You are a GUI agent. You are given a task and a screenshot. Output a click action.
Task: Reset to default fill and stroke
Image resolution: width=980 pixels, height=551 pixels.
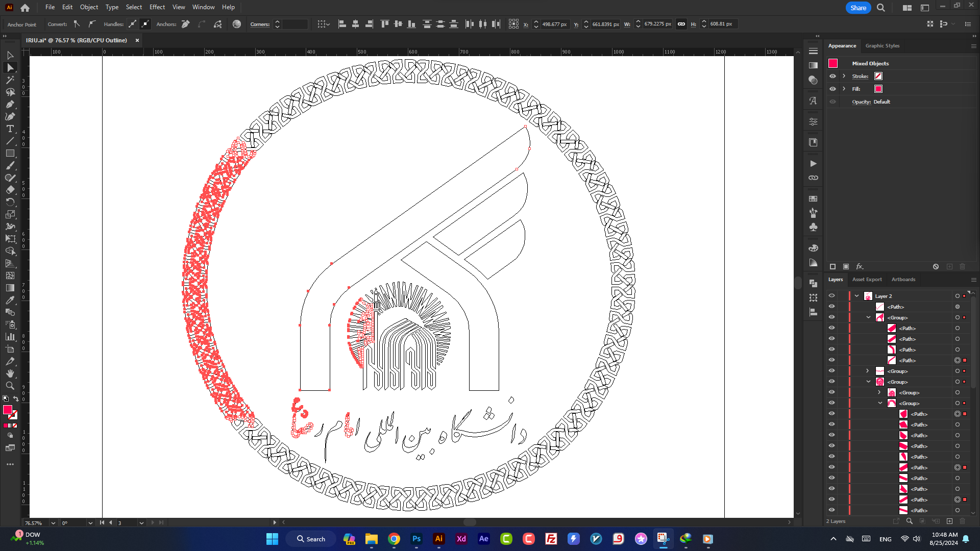tap(5, 399)
